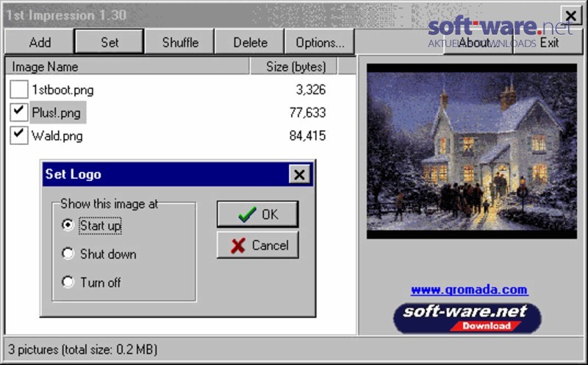The width and height of the screenshot is (588, 365).
Task: Click Cancel in Set Logo dialog
Action: point(258,245)
